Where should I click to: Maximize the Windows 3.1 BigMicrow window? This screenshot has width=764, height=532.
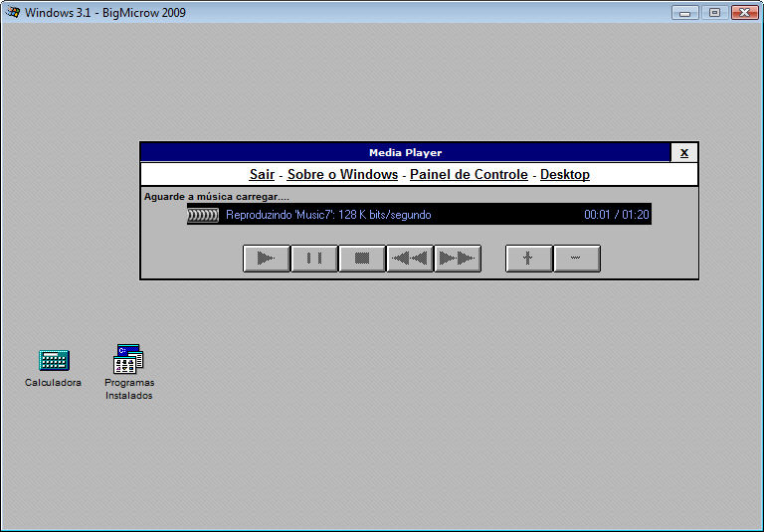[714, 13]
